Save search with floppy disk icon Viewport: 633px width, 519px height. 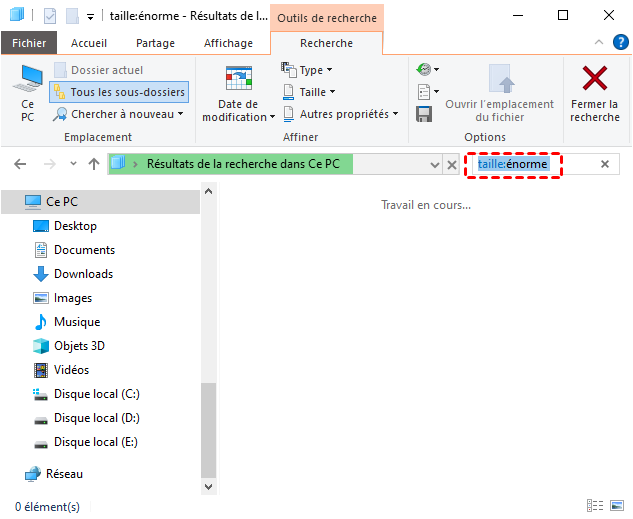pyautogui.click(x=424, y=114)
